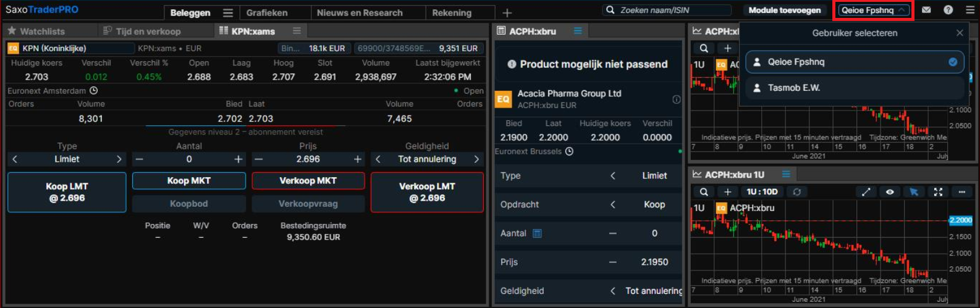This screenshot has height=308, width=980.
Task: Open the help question mark icon
Action: [x=948, y=10]
